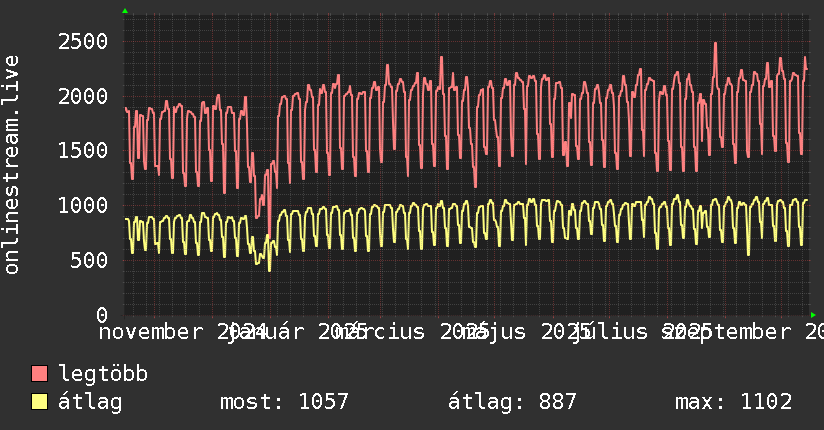The height and width of the screenshot is (430, 824).
Task: Click the onlinestream.live vertical axis title
Action: tap(11, 165)
